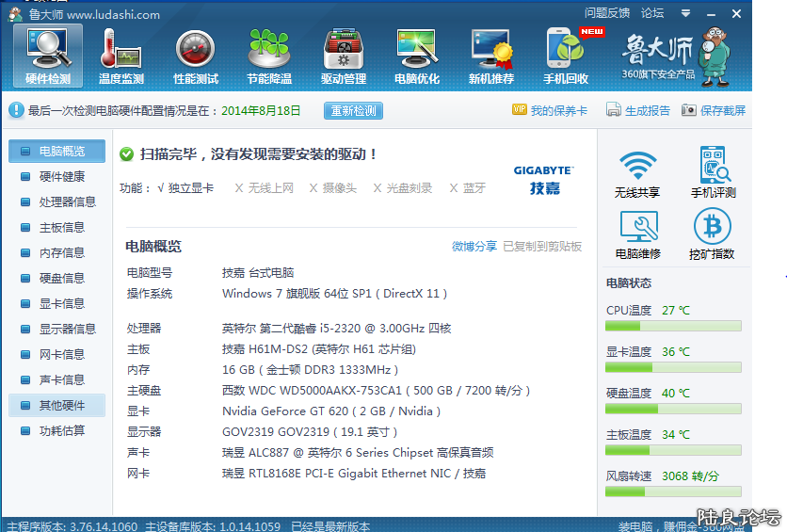Click the 新机推荐 new PC recommendation icon

(x=491, y=56)
